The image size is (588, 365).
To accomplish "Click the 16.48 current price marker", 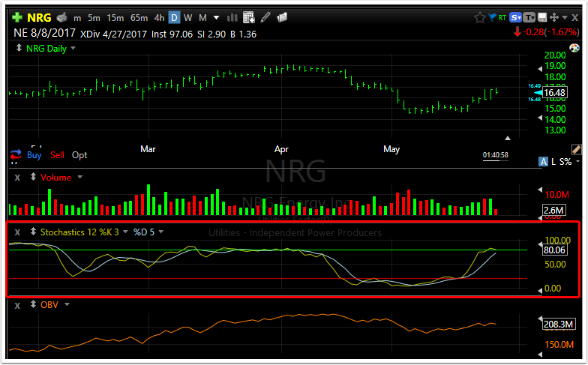I will tap(554, 92).
